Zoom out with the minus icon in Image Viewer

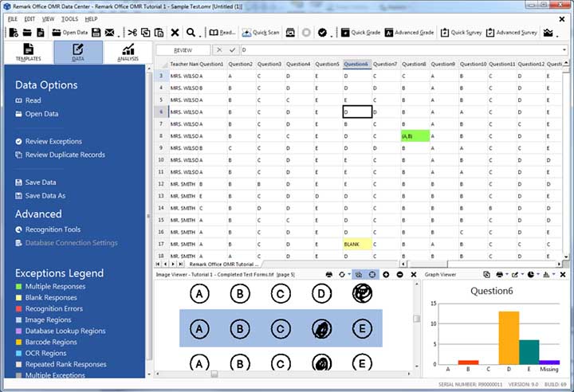(399, 275)
